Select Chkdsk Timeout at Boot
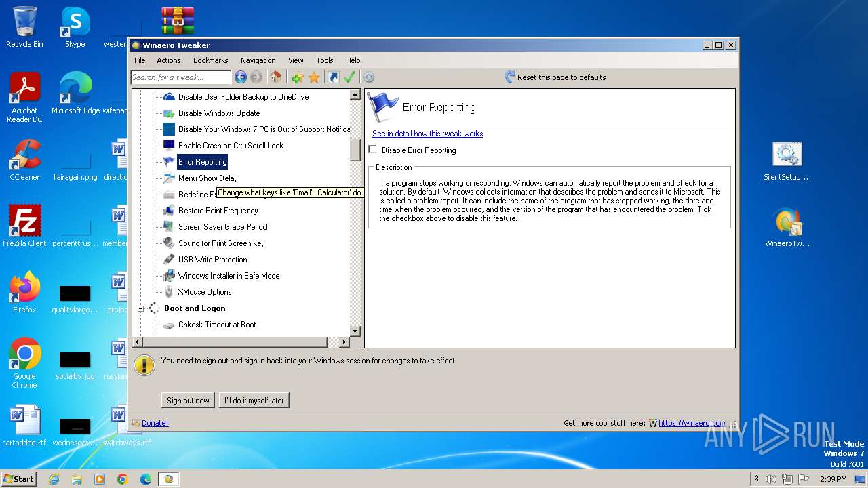Image resolution: width=868 pixels, height=488 pixels. (x=217, y=325)
